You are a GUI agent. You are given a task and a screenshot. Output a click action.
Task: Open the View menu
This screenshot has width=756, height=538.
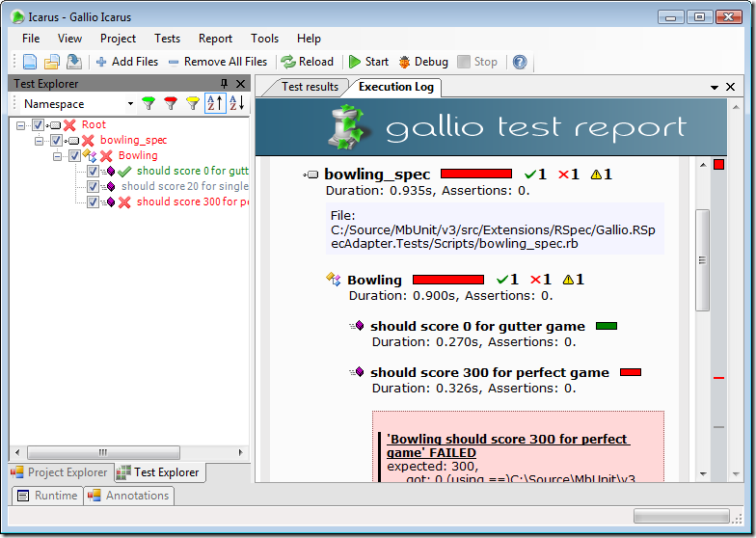69,39
